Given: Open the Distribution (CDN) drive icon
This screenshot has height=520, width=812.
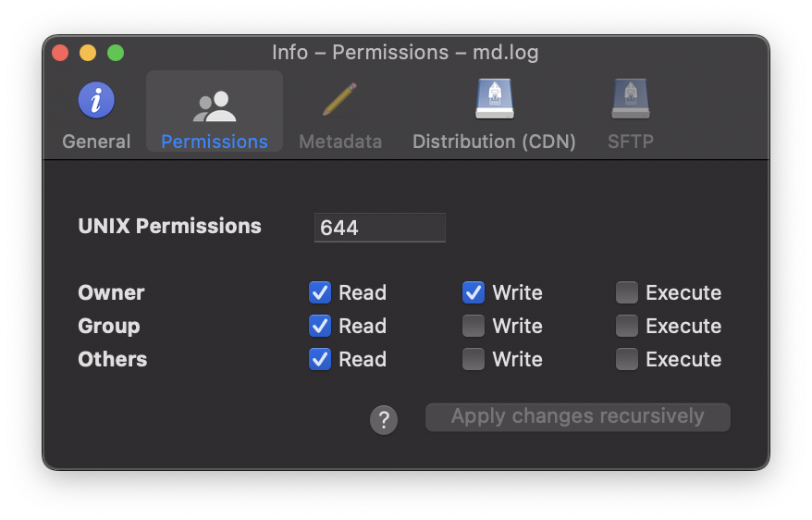Looking at the screenshot, I should tap(495, 99).
